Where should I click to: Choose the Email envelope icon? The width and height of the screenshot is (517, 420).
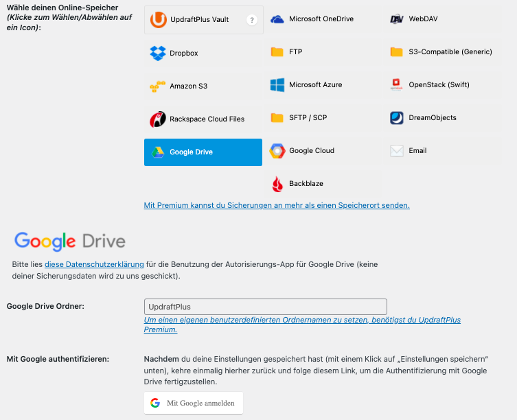[x=397, y=151]
